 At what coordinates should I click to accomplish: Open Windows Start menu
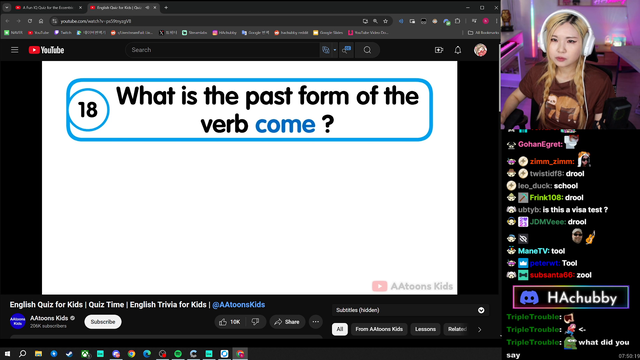[x=7, y=353]
